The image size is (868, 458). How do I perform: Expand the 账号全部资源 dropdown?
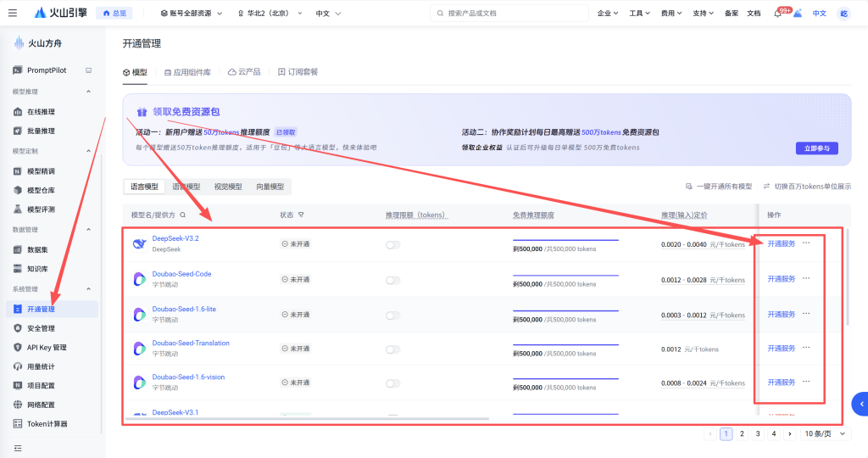[192, 14]
